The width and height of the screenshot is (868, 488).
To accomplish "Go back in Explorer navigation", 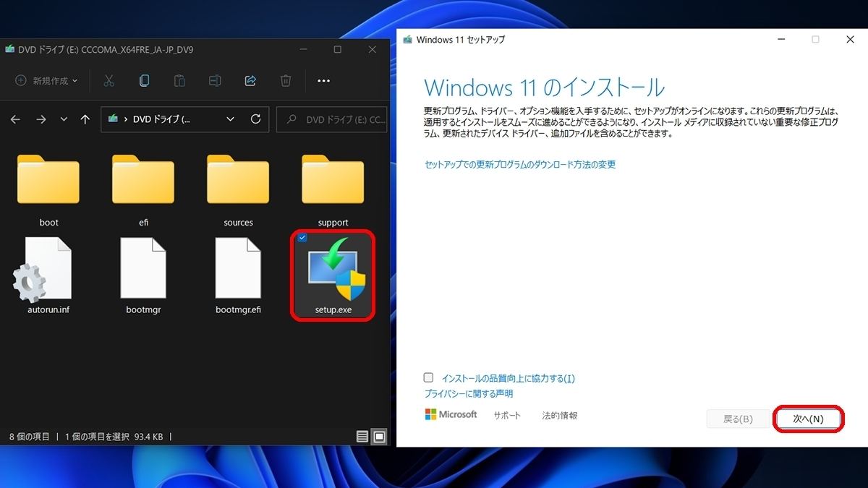I will click(15, 119).
